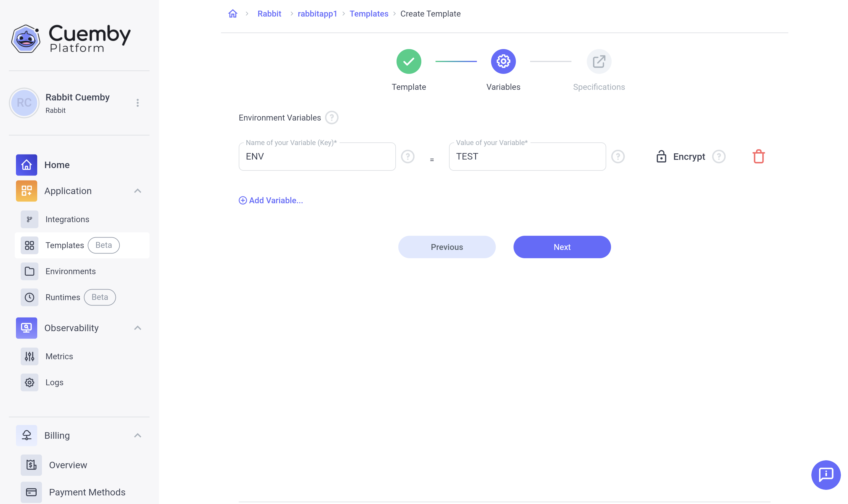Click the Previous button
This screenshot has height=504, width=848.
coord(446,247)
